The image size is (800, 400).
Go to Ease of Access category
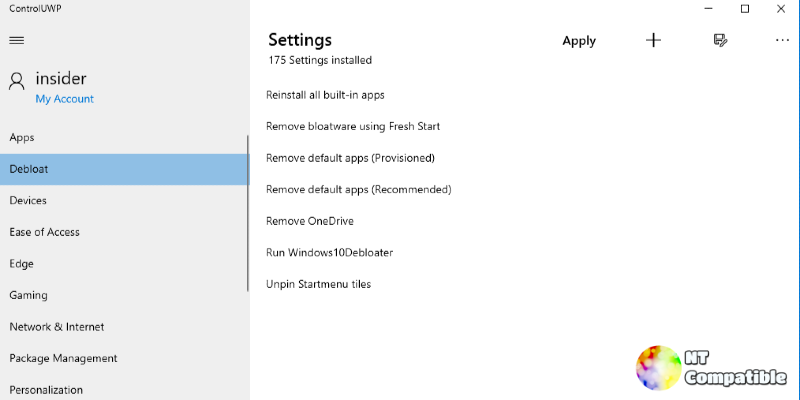(x=124, y=232)
